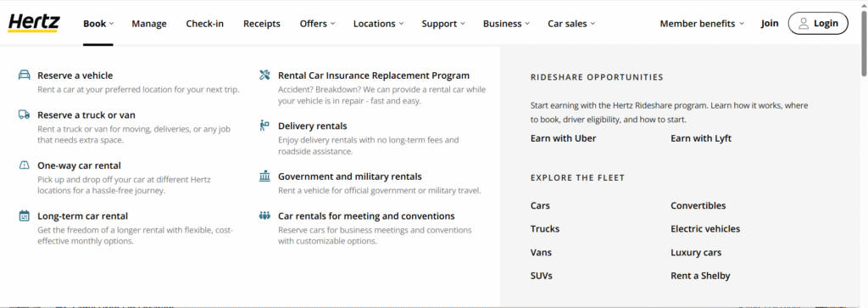Select Electric vehicles from the fleet list

point(705,229)
